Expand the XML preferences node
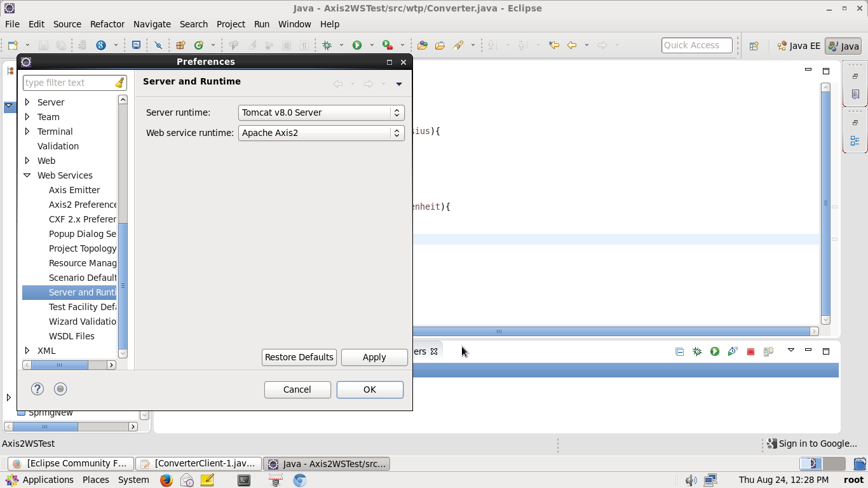This screenshot has width=868, height=488. pyautogui.click(x=27, y=351)
